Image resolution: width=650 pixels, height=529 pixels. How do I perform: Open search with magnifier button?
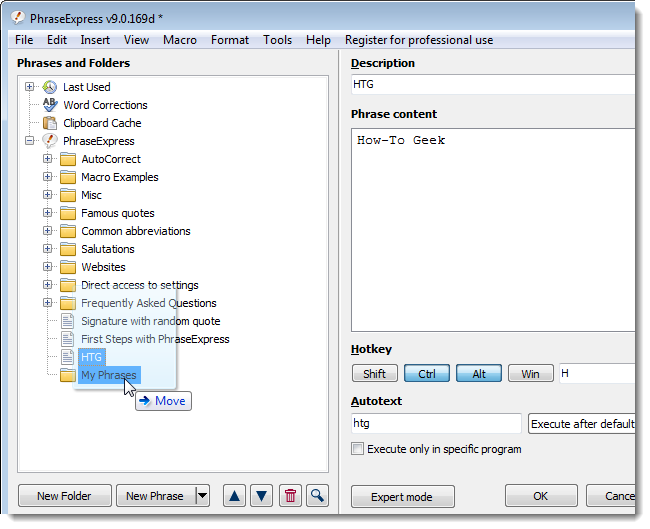click(x=318, y=495)
